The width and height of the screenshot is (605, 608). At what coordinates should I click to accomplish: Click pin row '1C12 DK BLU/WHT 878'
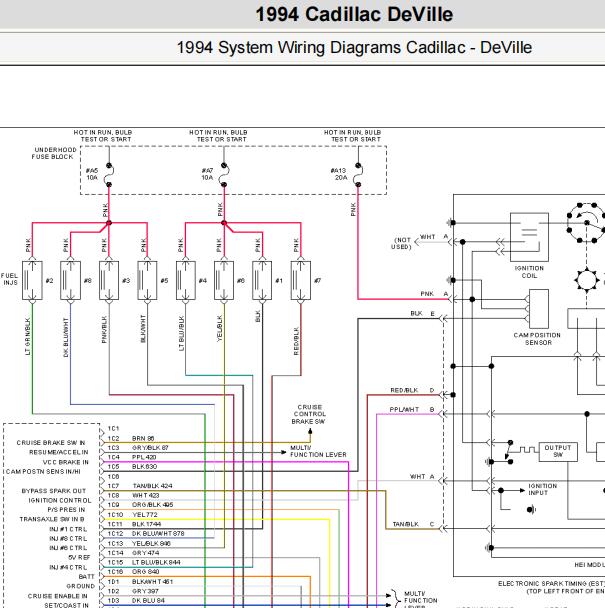(x=146, y=534)
